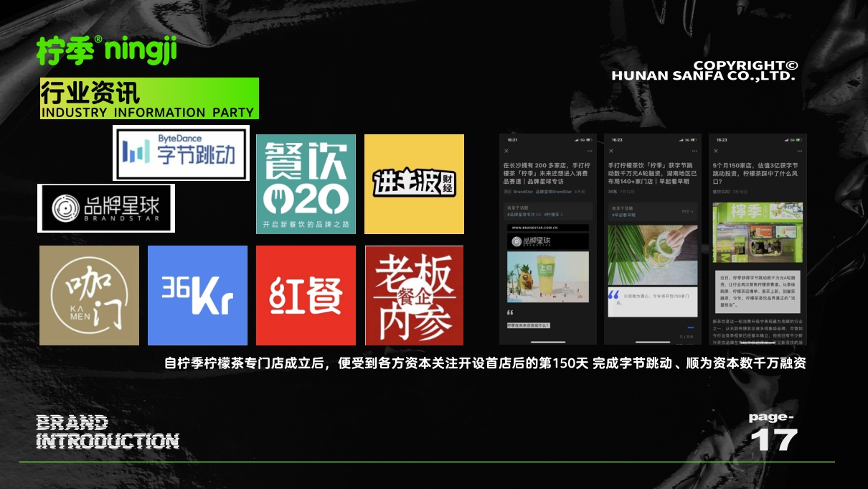Open the tan 咖门 KAMEN logo
Screen dimensions: 868x489
point(89,295)
